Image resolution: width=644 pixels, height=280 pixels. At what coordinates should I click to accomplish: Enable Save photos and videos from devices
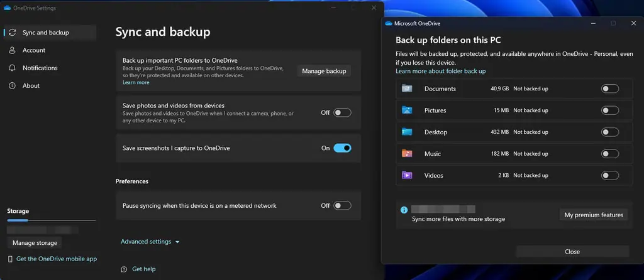tap(342, 112)
